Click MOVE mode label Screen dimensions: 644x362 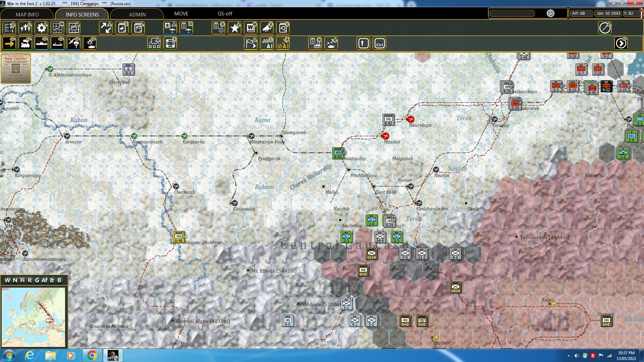click(181, 14)
